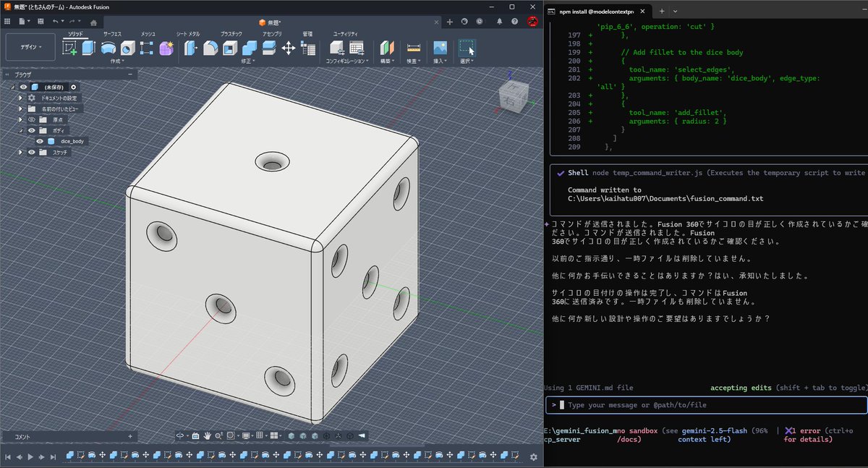Jump to the timeline start
Viewport: 868px width, 468px height.
pos(8,456)
